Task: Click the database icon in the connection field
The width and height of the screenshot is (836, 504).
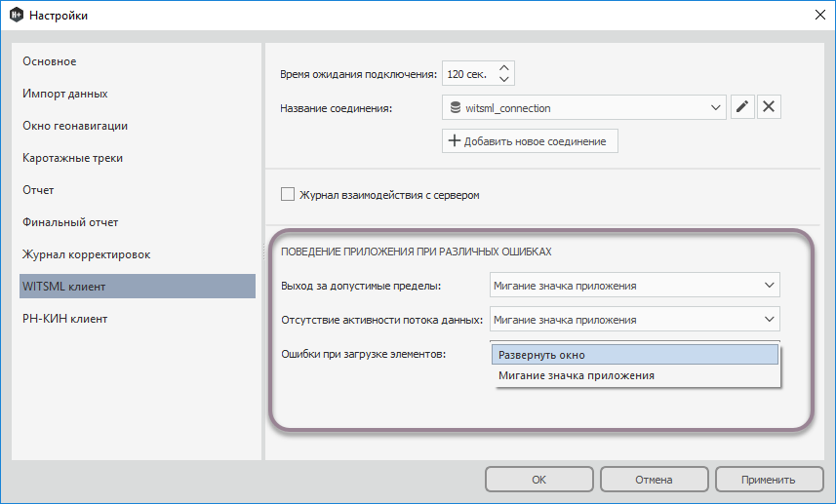Action: [456, 108]
